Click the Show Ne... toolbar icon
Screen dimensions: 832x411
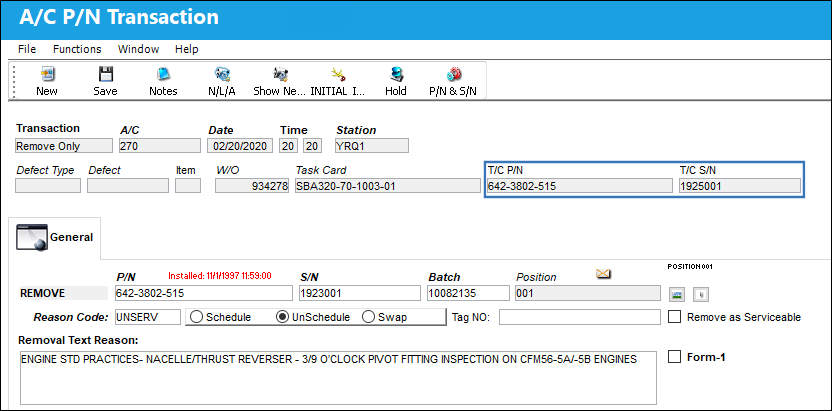coord(280,74)
